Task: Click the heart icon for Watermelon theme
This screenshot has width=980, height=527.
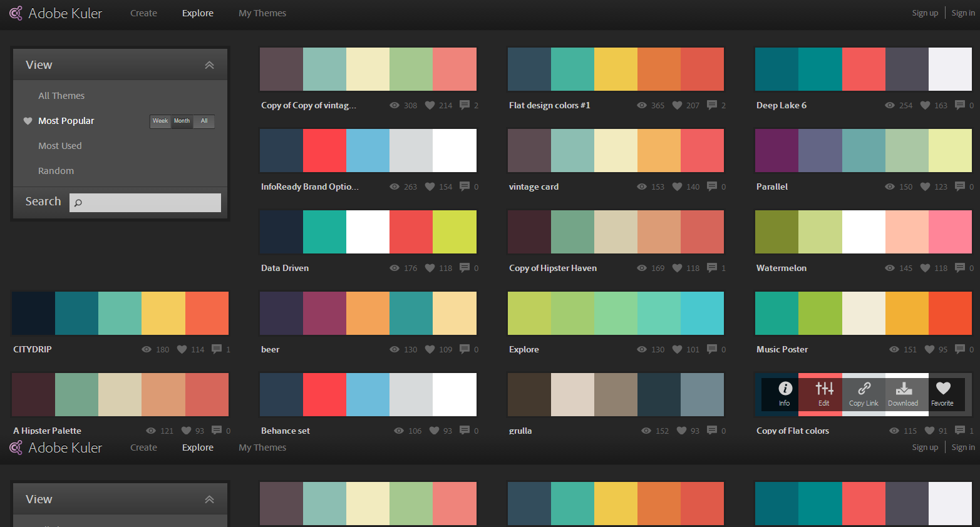Action: [925, 268]
